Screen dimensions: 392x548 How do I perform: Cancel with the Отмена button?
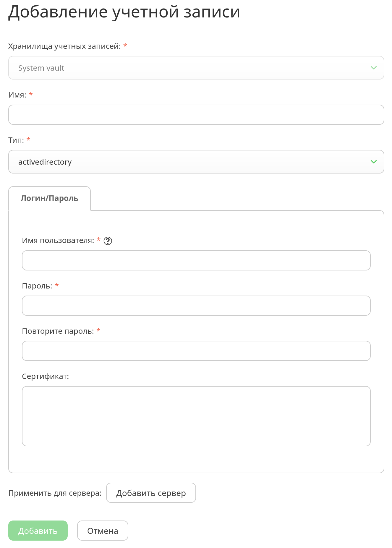pyautogui.click(x=103, y=531)
